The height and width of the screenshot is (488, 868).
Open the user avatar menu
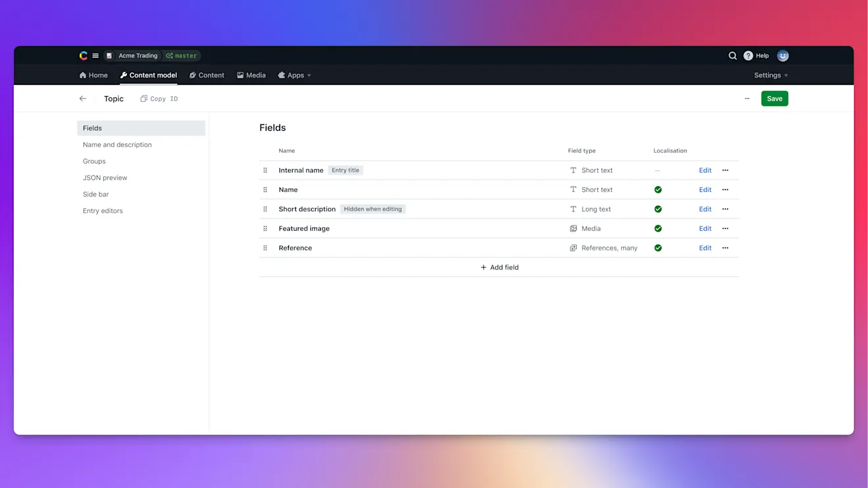coord(783,56)
